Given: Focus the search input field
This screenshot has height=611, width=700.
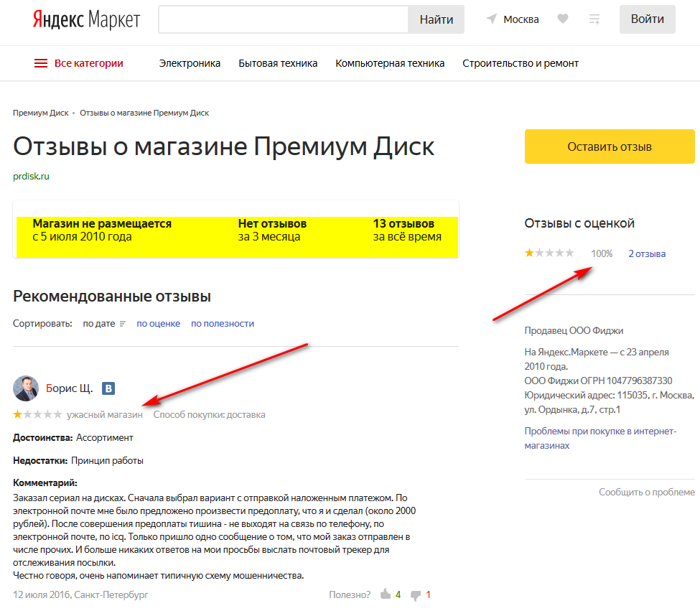Looking at the screenshot, I should click(x=284, y=19).
